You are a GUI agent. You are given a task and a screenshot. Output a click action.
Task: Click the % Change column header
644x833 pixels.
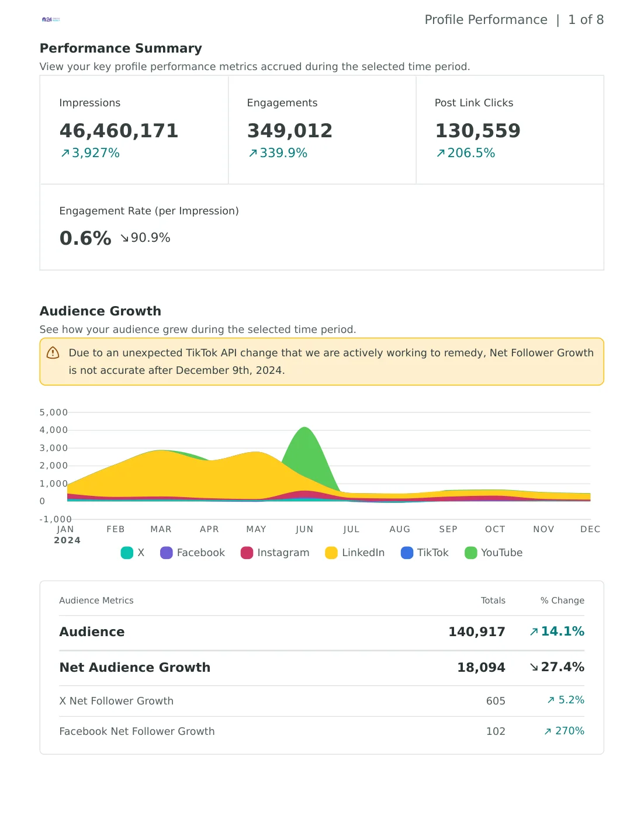[x=562, y=601]
